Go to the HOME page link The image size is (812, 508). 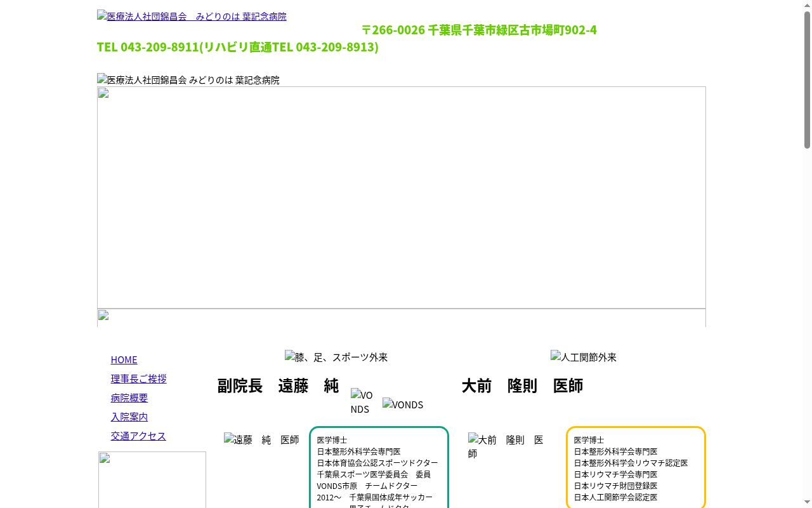tap(124, 359)
